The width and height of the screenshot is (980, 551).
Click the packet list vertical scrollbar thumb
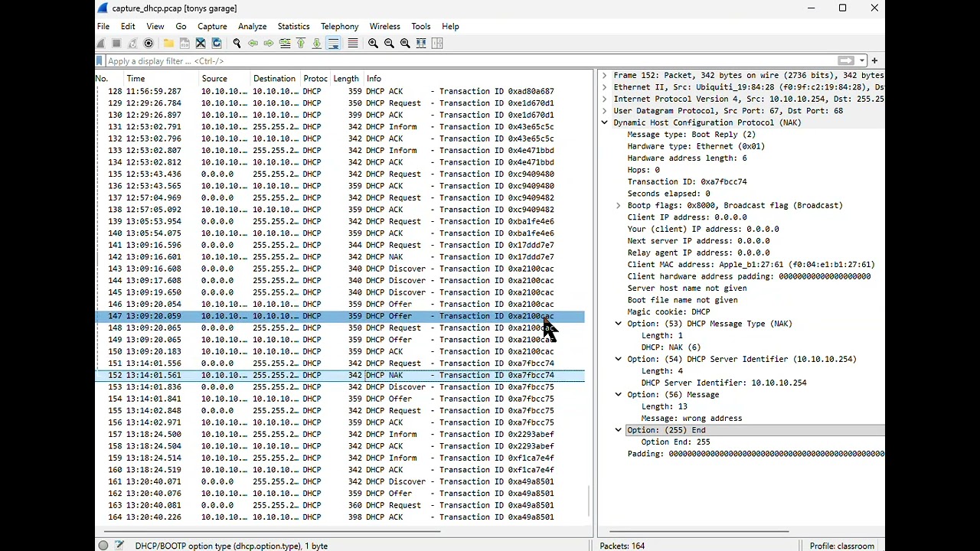coord(589,501)
